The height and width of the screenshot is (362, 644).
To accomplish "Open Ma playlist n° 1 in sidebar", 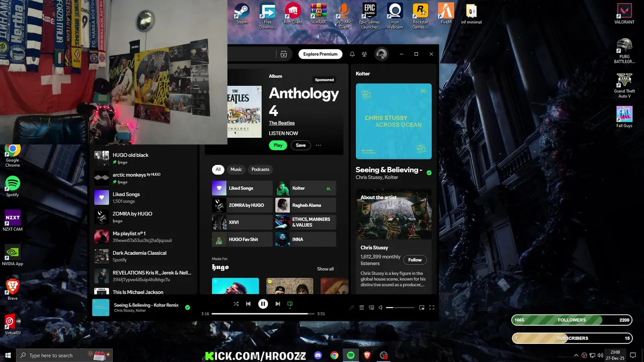I will [x=143, y=237].
